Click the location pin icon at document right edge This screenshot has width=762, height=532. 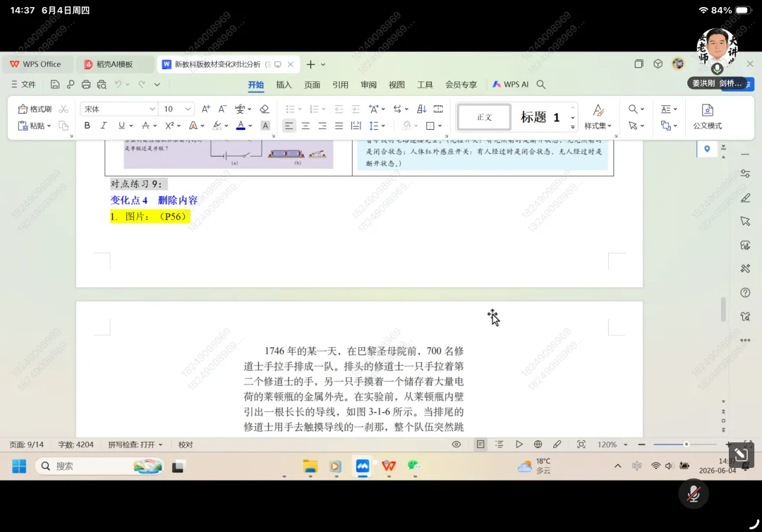[706, 149]
